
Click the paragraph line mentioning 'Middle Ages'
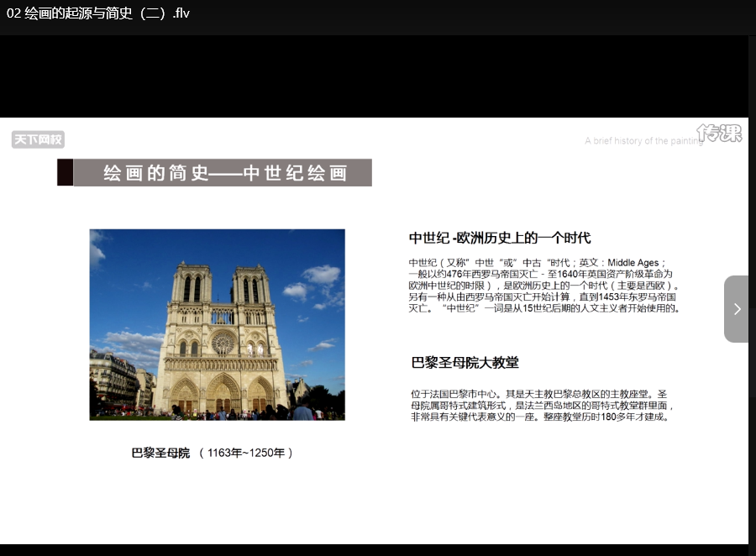tap(537, 263)
